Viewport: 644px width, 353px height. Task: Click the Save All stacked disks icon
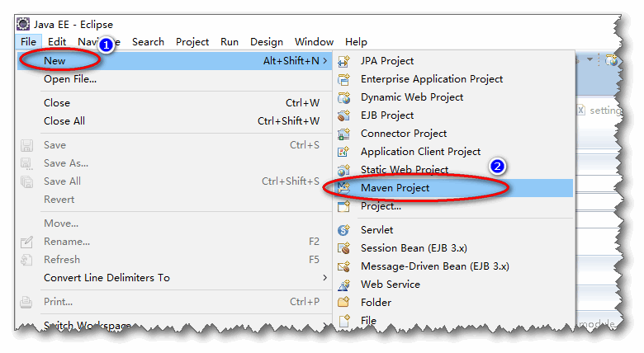pos(26,181)
